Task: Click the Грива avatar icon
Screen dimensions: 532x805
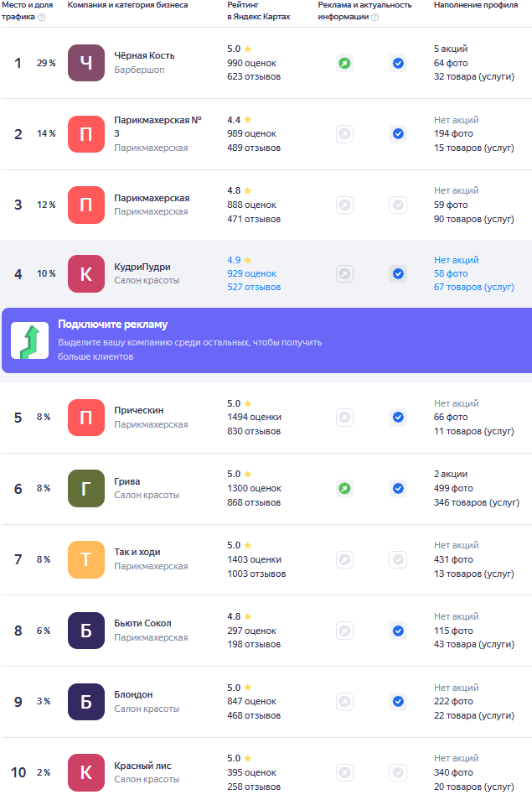Action: [86, 488]
